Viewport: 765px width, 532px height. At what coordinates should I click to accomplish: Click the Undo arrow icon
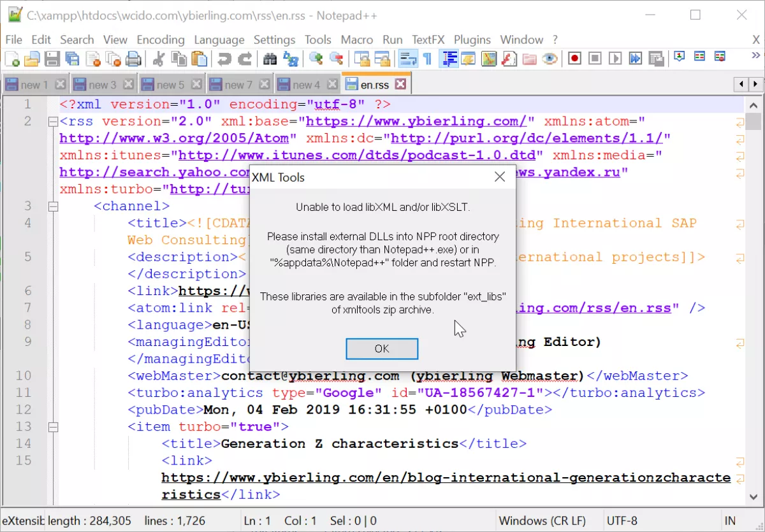tap(224, 59)
